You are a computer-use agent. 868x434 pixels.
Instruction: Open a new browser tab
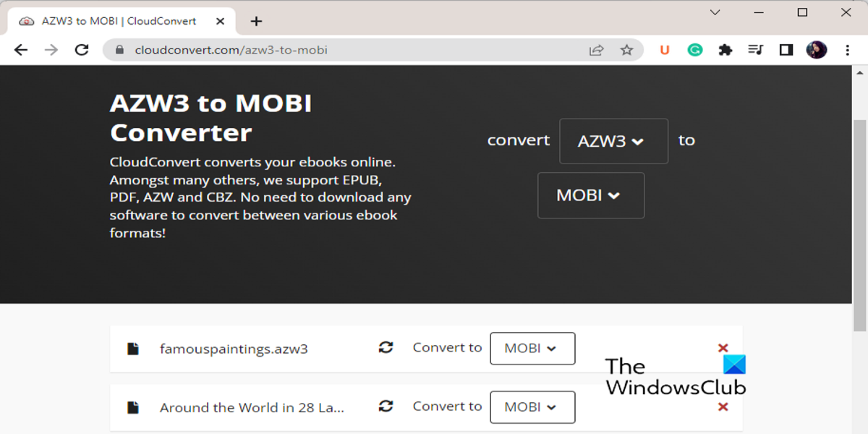click(x=256, y=21)
